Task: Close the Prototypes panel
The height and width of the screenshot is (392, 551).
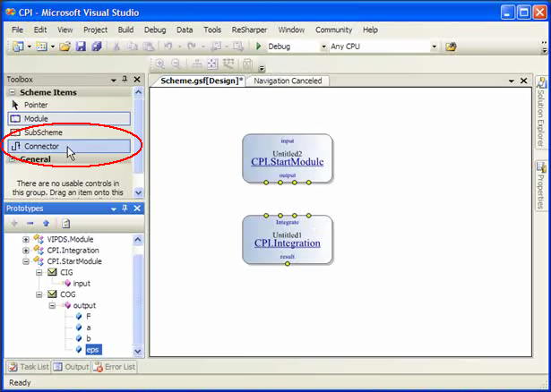Action: [137, 209]
